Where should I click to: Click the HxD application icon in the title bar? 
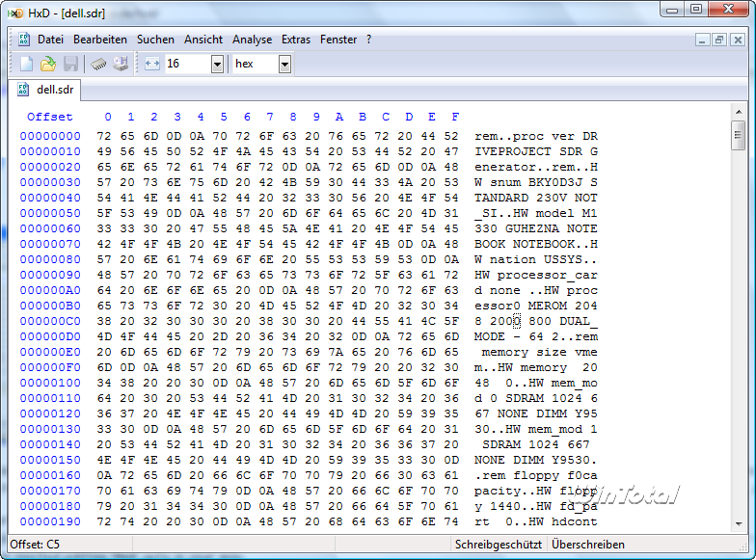pos(15,13)
